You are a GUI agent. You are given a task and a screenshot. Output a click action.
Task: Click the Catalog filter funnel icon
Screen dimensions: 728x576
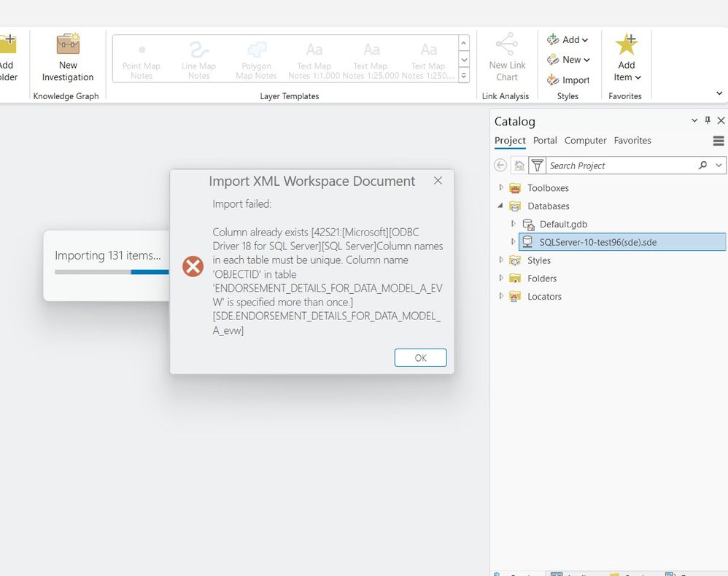(x=537, y=166)
